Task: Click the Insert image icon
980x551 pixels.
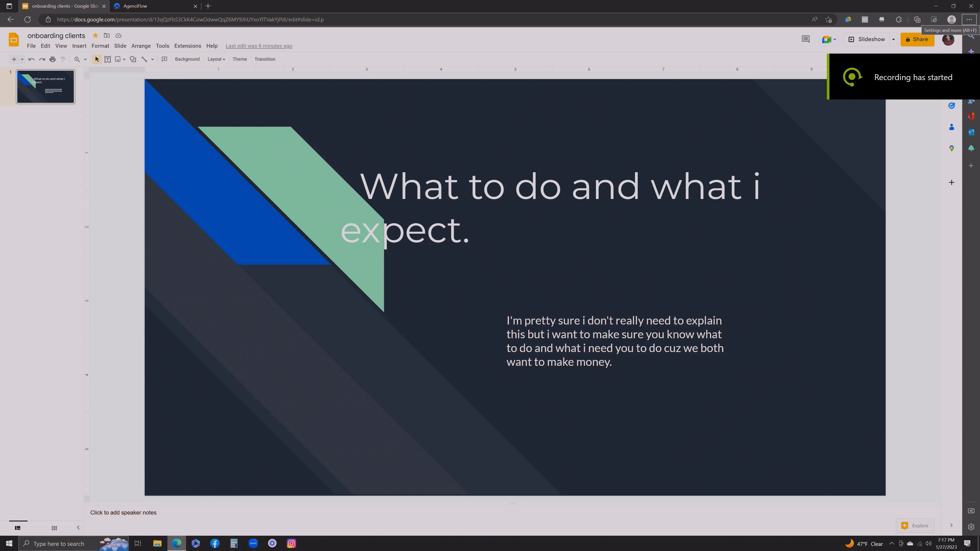Action: pyautogui.click(x=118, y=59)
